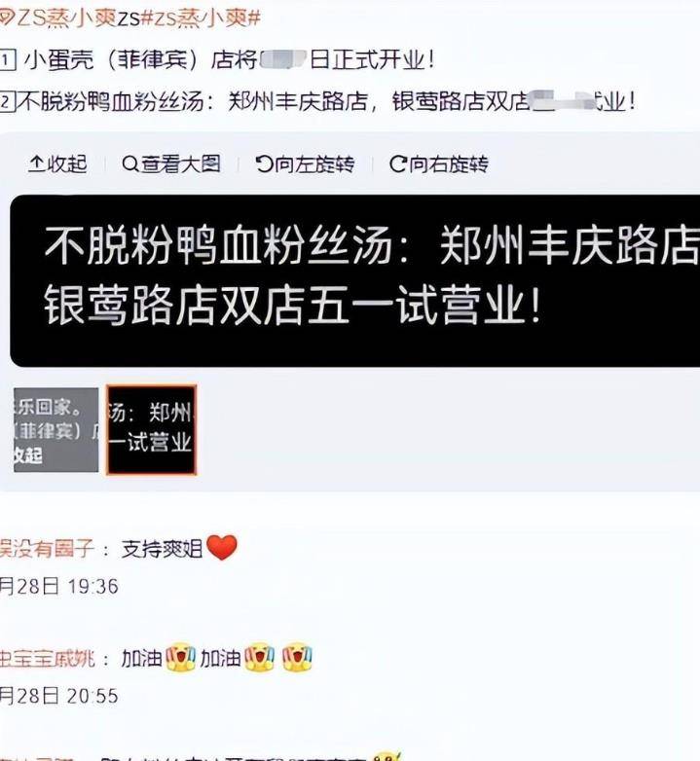Open the ZS蒸小爽 super topic link
700x761 pixels.
(66, 18)
